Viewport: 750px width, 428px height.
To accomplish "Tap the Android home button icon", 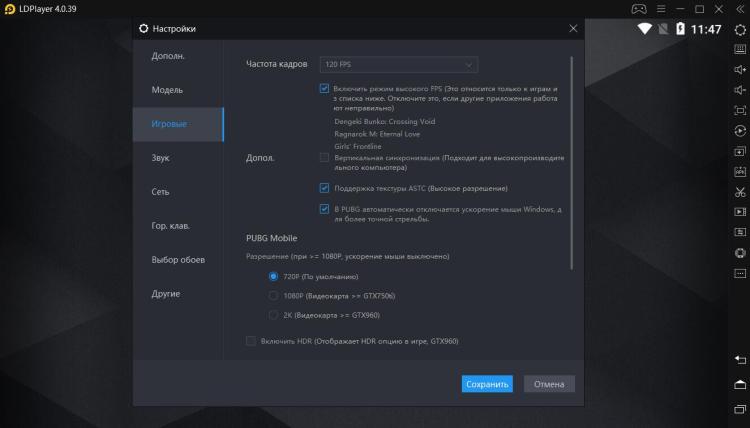I will tap(740, 384).
